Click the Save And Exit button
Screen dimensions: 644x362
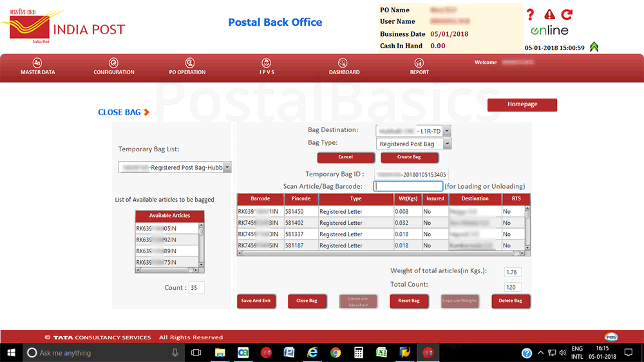point(256,301)
